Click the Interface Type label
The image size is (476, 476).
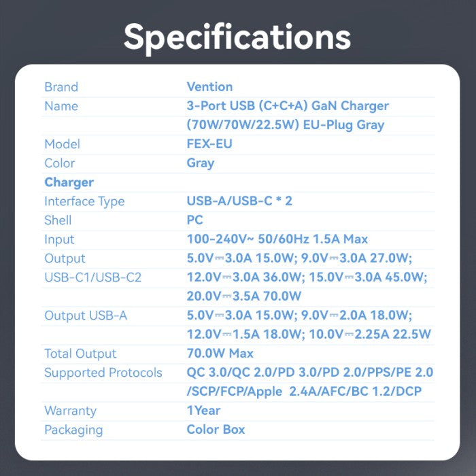click(84, 201)
